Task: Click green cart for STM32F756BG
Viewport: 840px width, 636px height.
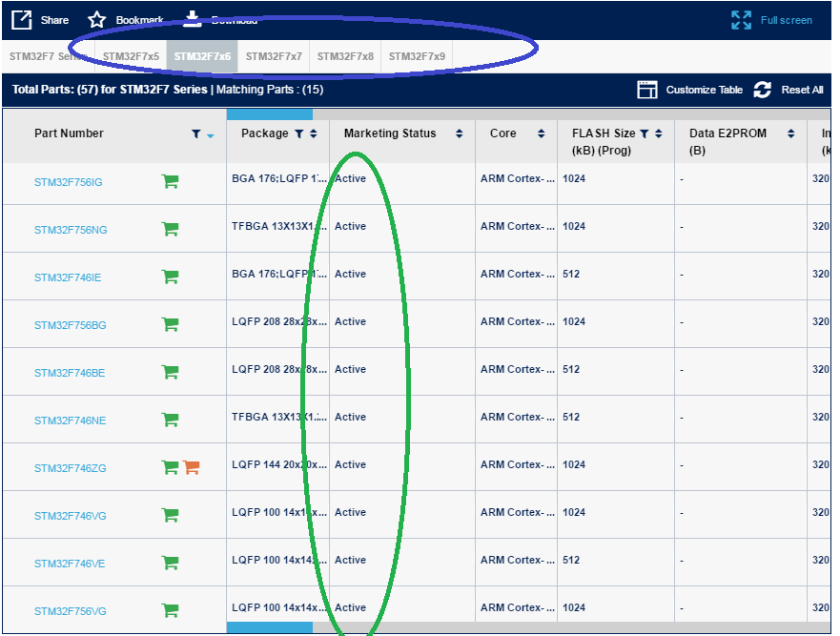Action: 171,324
